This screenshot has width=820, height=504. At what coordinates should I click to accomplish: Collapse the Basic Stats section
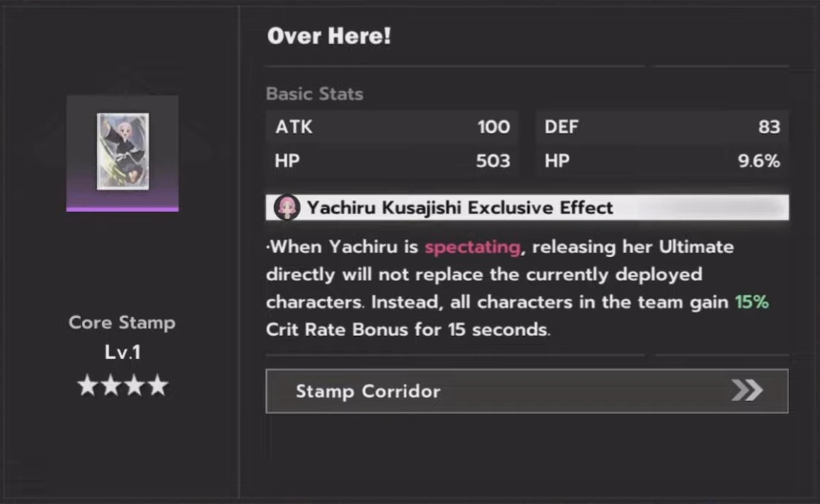click(314, 93)
